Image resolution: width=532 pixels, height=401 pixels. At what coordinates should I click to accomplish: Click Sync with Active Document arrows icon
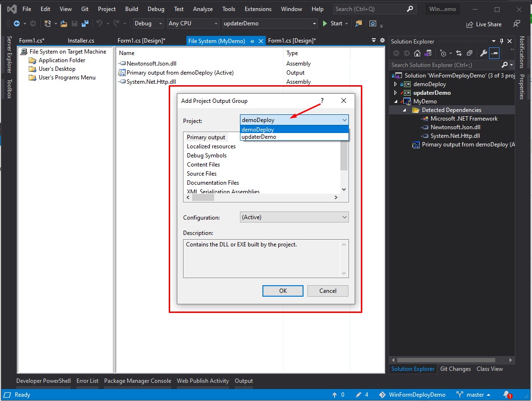[459, 53]
